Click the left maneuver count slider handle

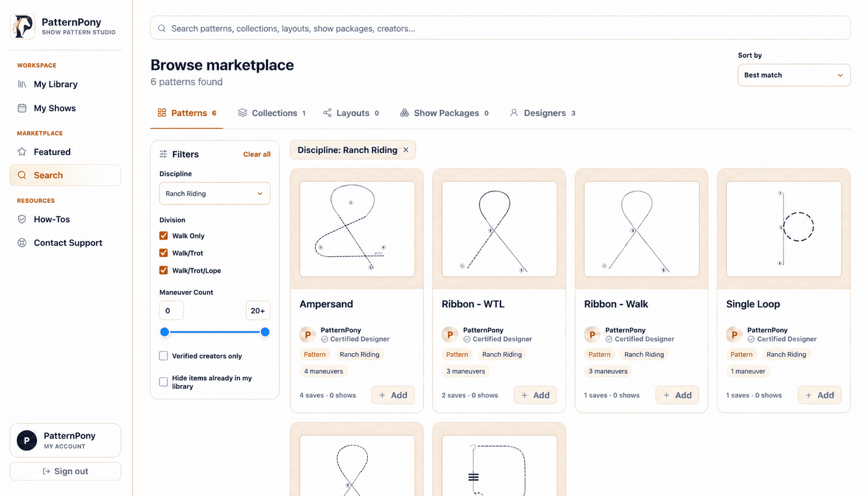point(165,332)
